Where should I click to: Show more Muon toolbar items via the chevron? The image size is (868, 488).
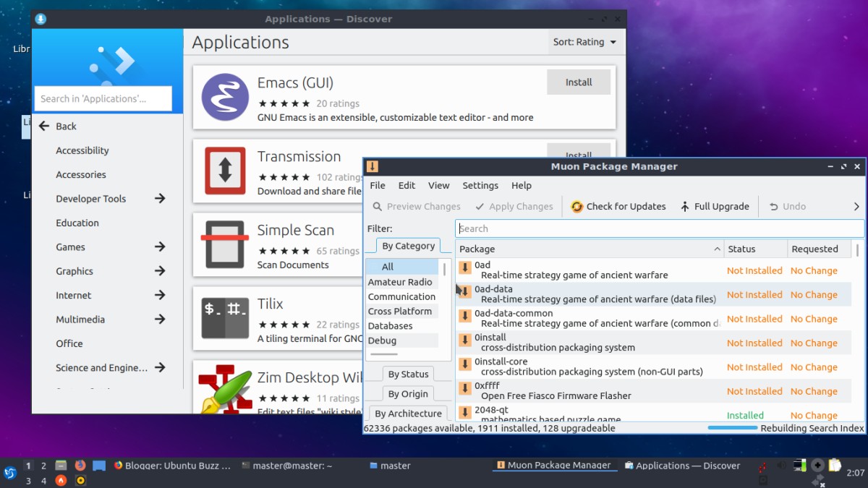click(856, 206)
